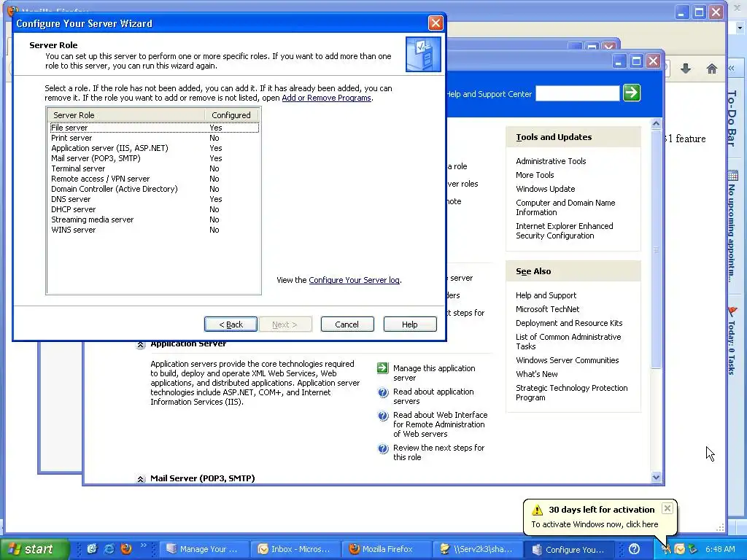Viewport: 747px width, 560px height.
Task: Open the Add or Remove Programs link
Action: coord(326,98)
